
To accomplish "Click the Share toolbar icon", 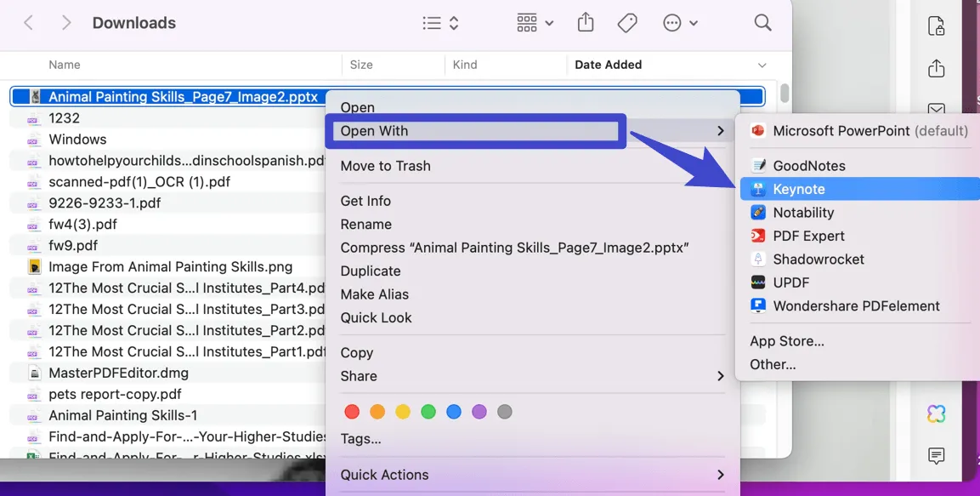I will tap(586, 22).
